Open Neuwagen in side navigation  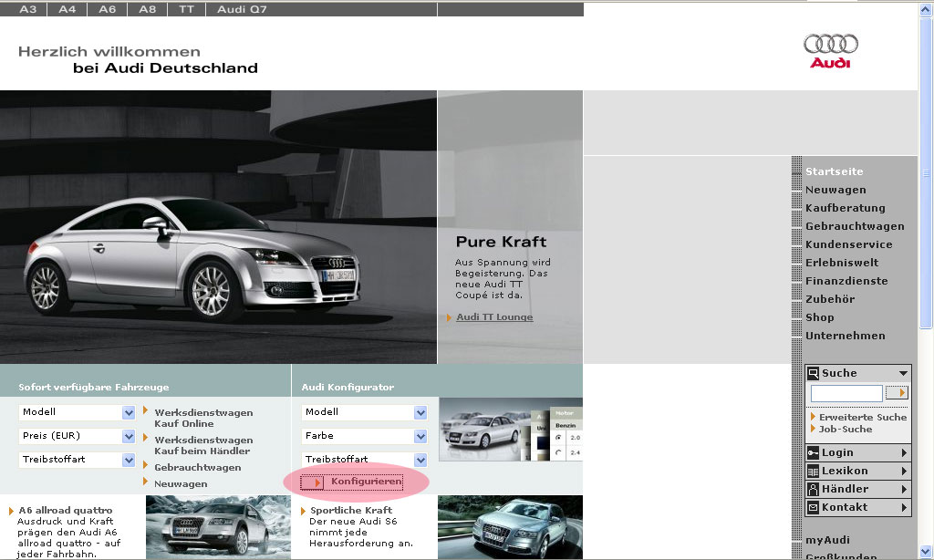point(835,190)
